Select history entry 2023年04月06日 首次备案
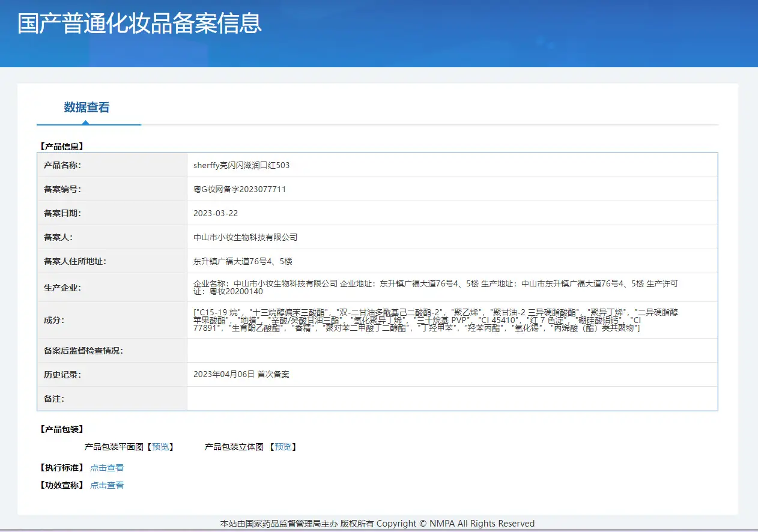 [x=241, y=374]
